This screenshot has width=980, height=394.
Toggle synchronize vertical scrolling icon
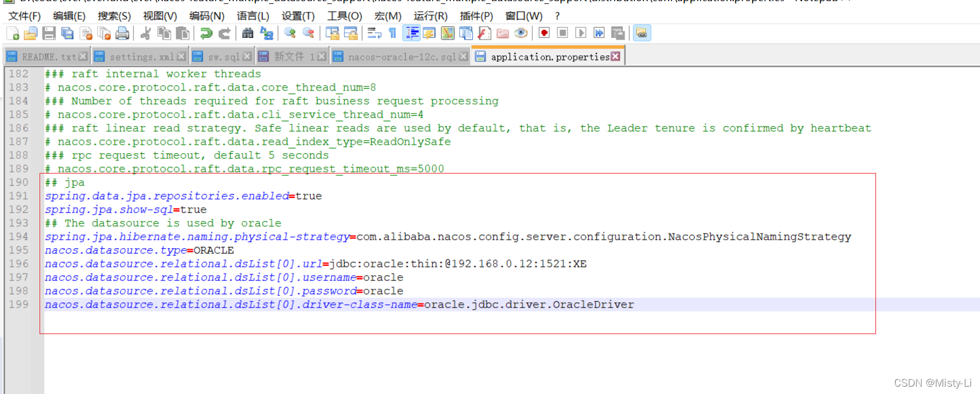pos(332,33)
